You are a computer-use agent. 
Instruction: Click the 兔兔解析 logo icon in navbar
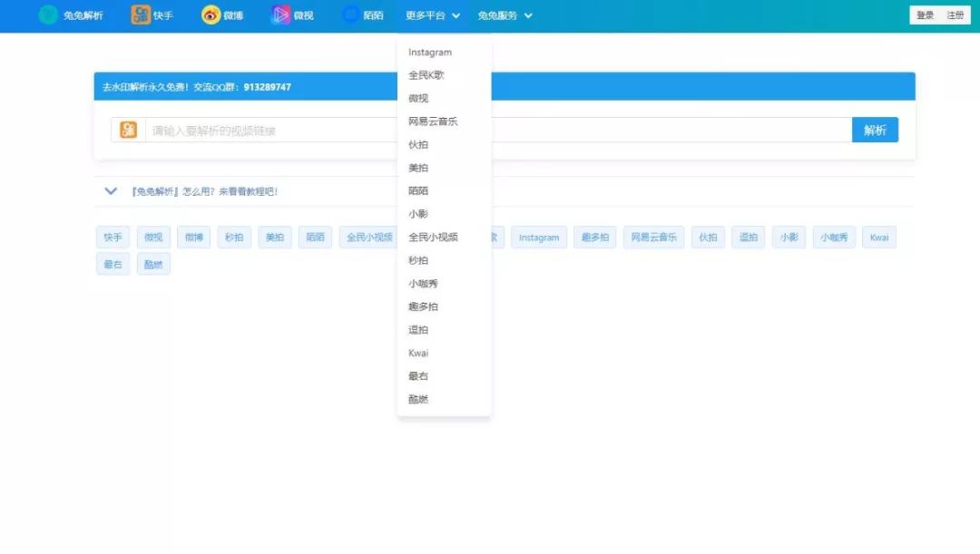tap(48, 15)
